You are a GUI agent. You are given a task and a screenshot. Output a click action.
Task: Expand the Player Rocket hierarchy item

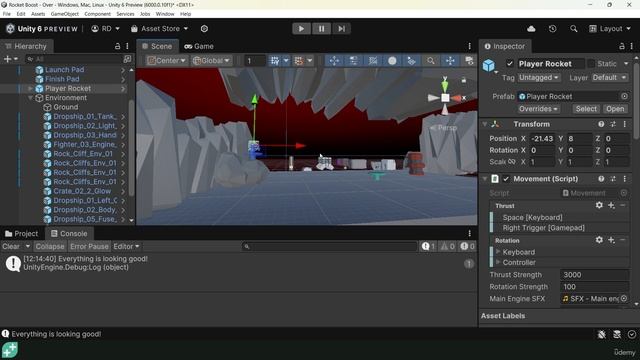[30, 88]
